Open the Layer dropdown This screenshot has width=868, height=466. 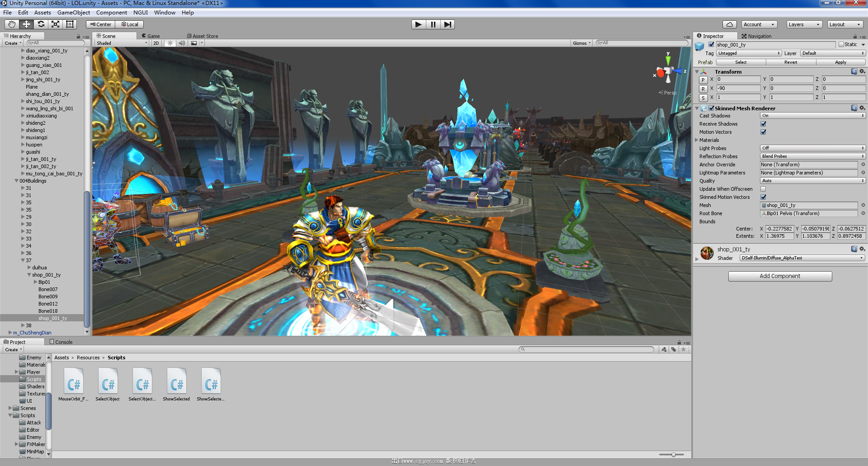[833, 53]
